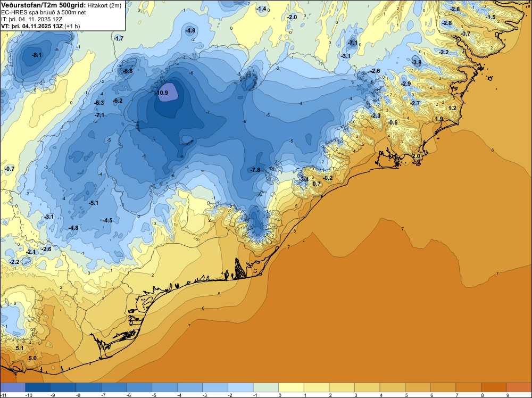Click the VT valid time 13Z text
Image resolution: width=532 pixels, height=398 pixels.
[x=32, y=26]
